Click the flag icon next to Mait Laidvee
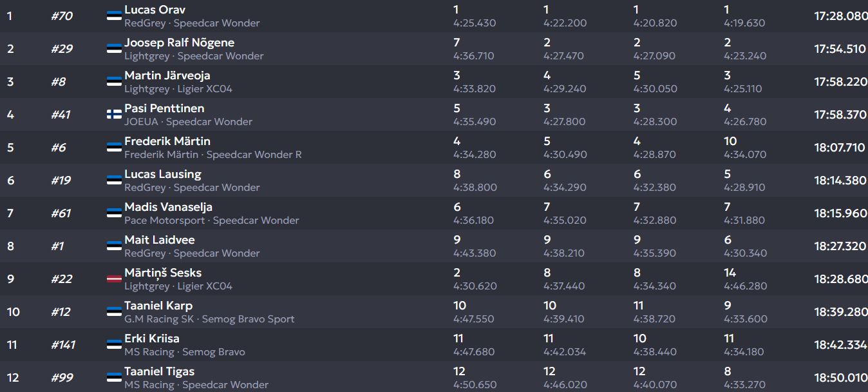 [114, 246]
